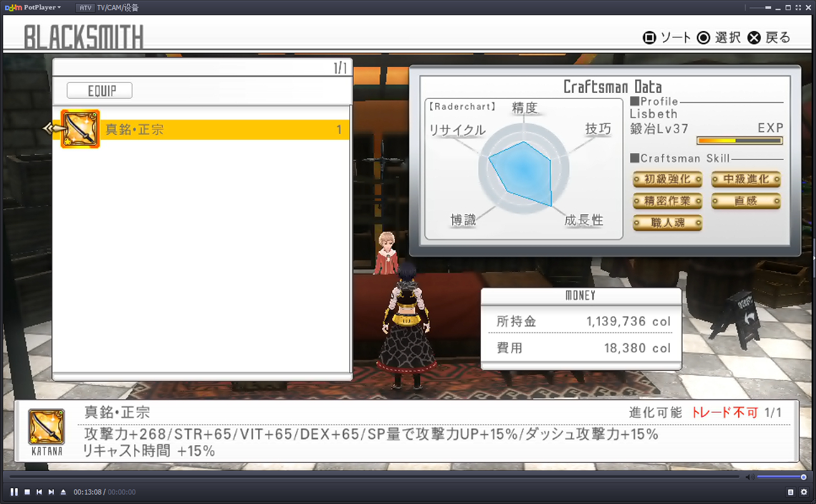This screenshot has height=504, width=816.
Task: Adjust the volume slider
Action: pos(781,477)
